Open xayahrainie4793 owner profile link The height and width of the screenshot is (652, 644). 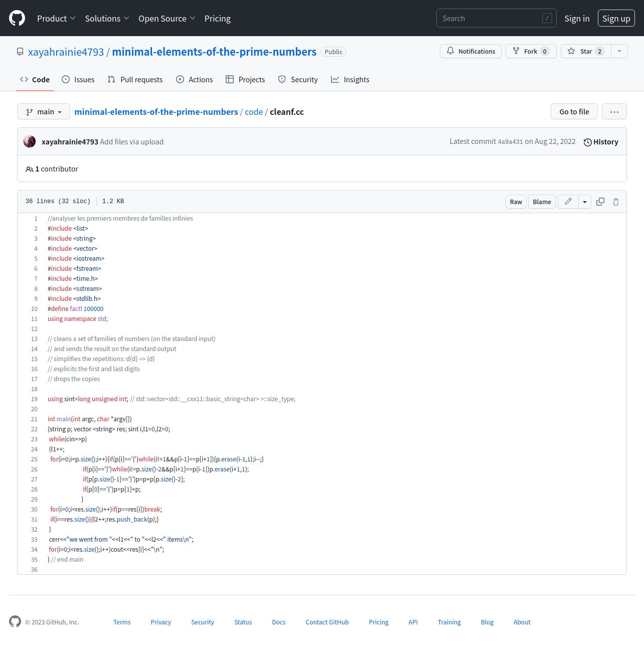[66, 52]
